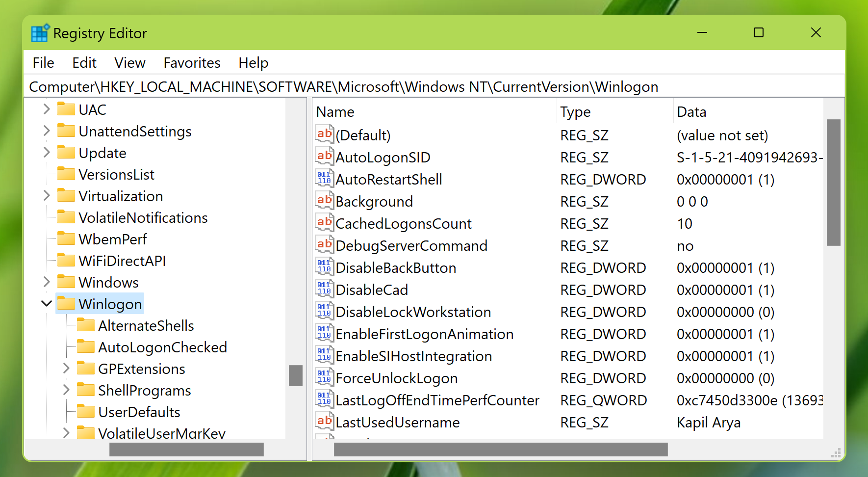Expand the GPExtensions subkey
868x477 pixels.
coord(66,368)
